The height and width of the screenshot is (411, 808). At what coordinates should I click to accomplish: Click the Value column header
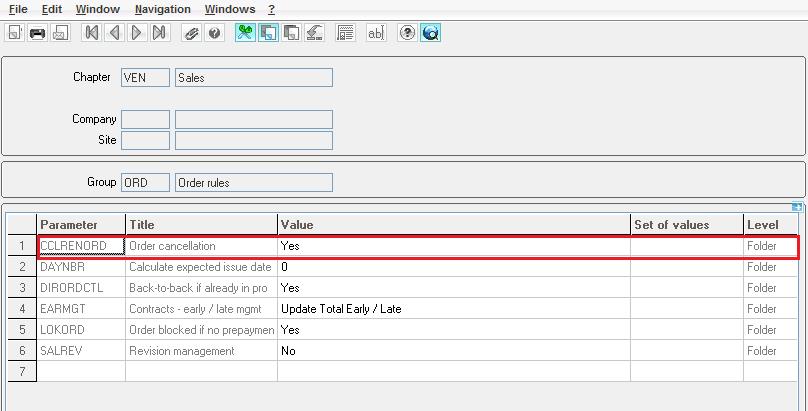pyautogui.click(x=454, y=225)
